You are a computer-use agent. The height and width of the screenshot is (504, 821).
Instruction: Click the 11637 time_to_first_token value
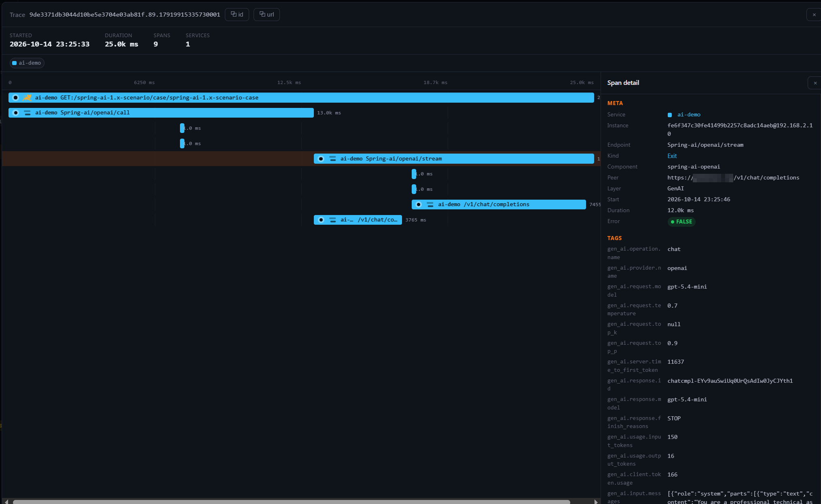click(x=675, y=362)
